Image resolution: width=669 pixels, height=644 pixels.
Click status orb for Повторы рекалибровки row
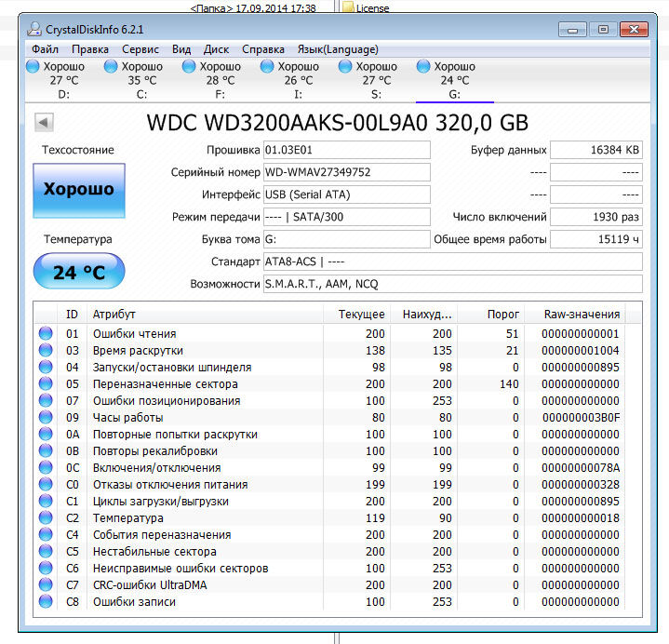coord(46,450)
